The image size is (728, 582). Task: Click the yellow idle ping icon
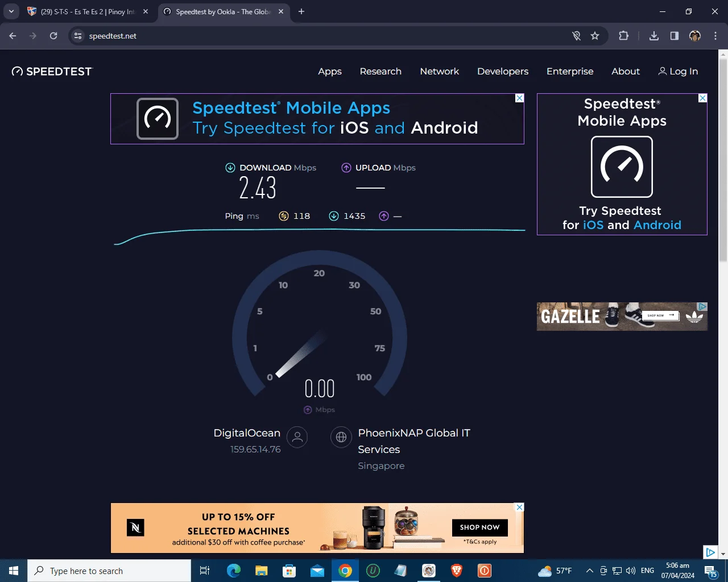click(284, 216)
